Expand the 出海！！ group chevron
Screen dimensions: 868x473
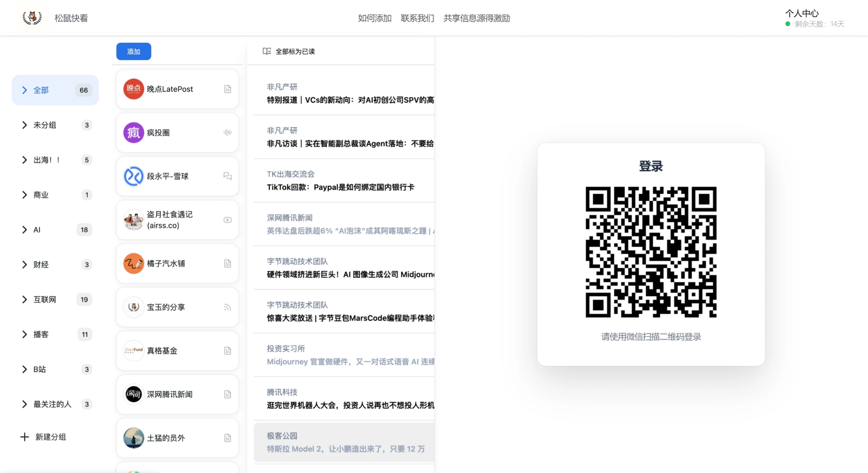coord(24,160)
